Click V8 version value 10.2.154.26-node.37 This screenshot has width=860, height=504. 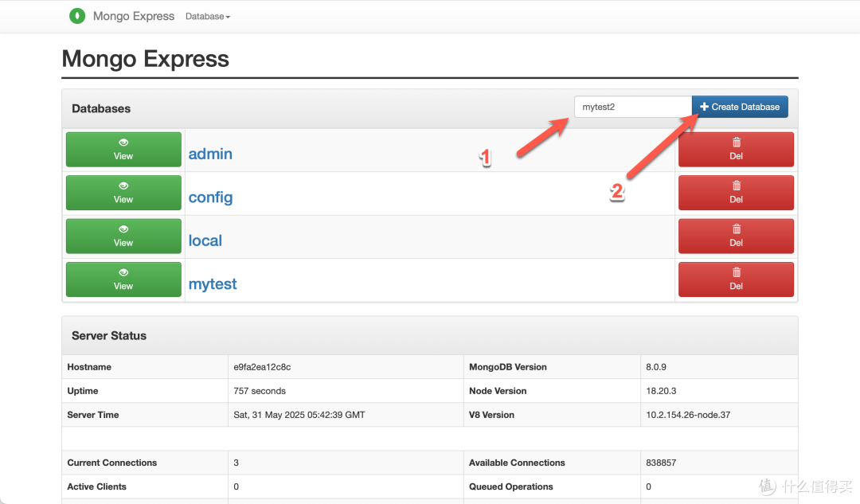688,415
